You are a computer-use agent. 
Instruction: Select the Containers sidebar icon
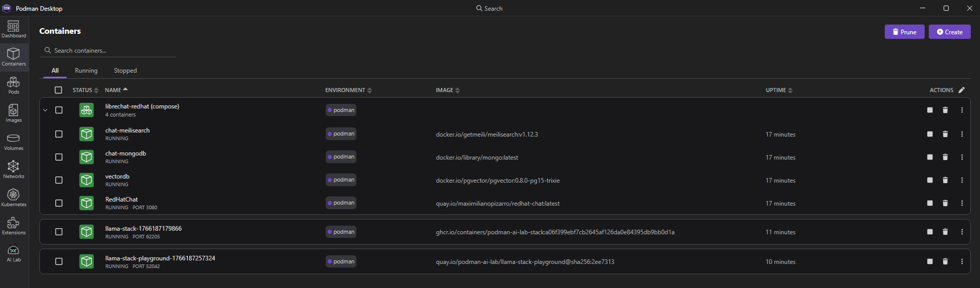[14, 57]
